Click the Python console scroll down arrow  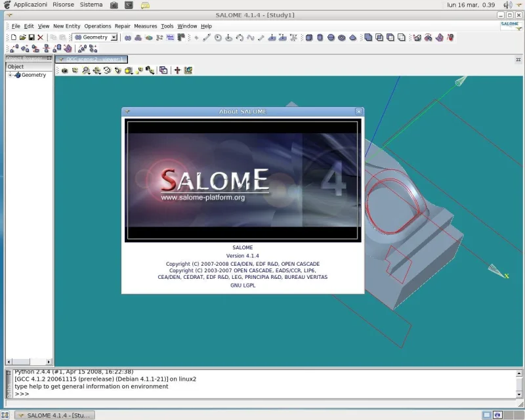(519, 394)
